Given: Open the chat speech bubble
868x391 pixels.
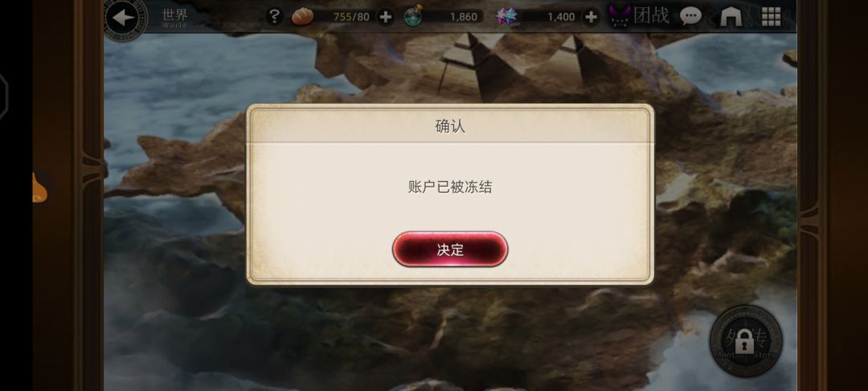Looking at the screenshot, I should 690,17.
